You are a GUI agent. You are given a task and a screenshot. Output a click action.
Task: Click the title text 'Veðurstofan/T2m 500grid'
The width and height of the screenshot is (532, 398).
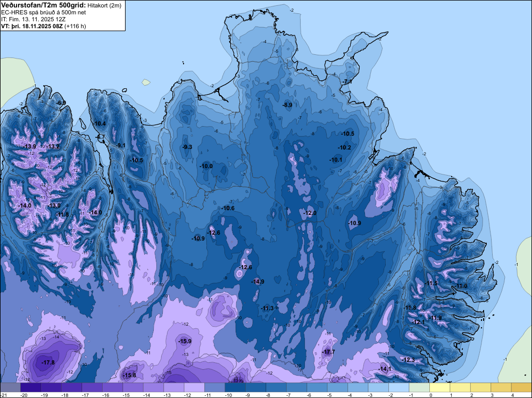click(44, 5)
